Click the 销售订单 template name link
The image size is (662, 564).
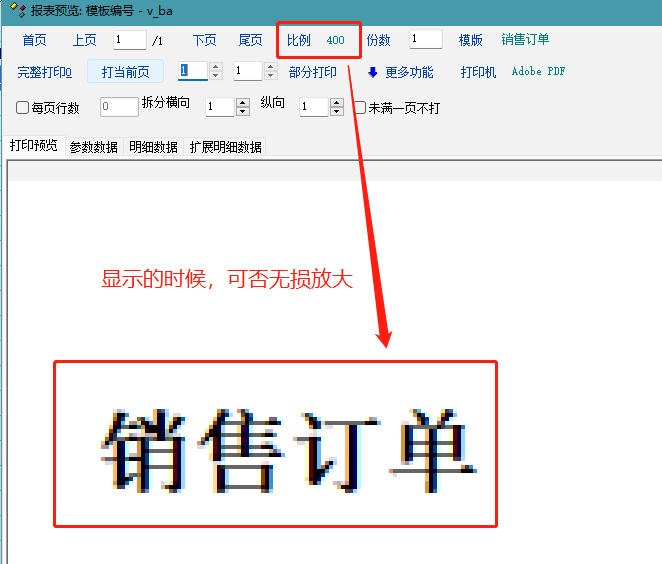(x=525, y=40)
